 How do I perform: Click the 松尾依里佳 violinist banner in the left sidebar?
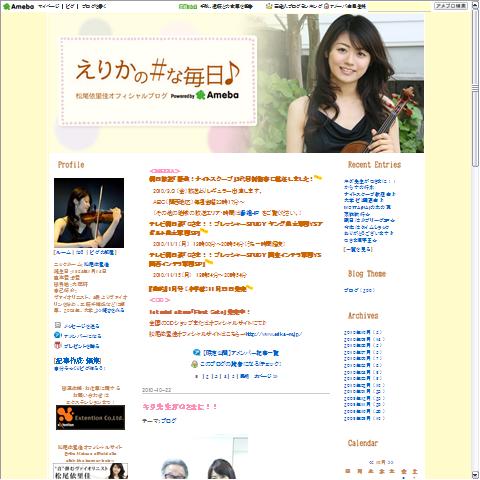click(90, 471)
